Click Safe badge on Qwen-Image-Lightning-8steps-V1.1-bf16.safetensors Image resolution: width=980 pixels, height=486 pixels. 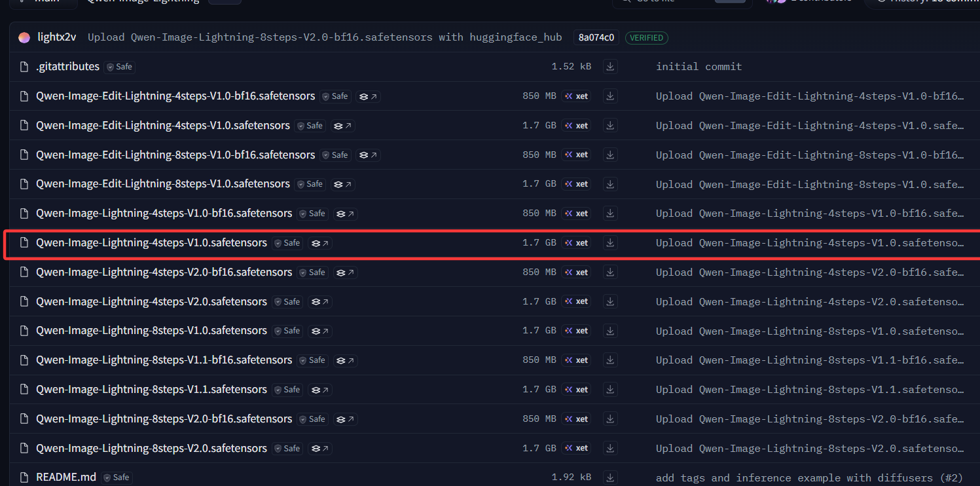pos(313,360)
